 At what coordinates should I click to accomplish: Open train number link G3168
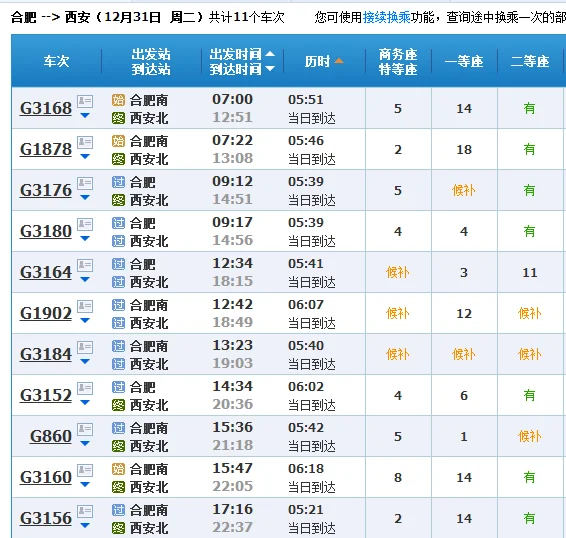point(46,108)
